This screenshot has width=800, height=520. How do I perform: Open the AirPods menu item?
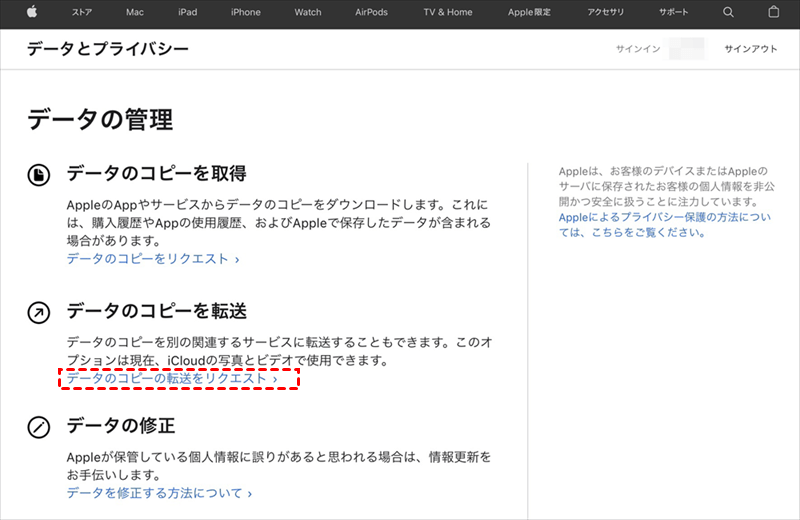pyautogui.click(x=371, y=12)
